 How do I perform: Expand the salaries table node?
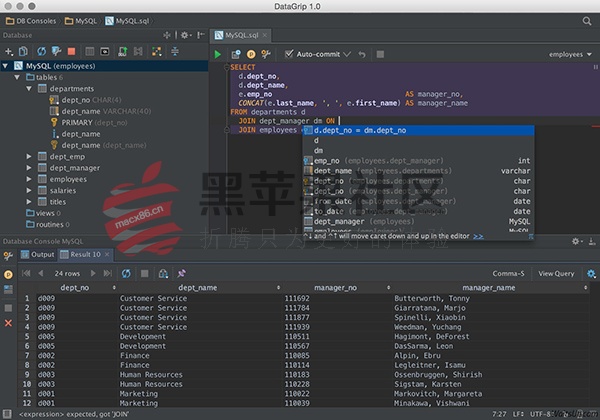pos(29,190)
